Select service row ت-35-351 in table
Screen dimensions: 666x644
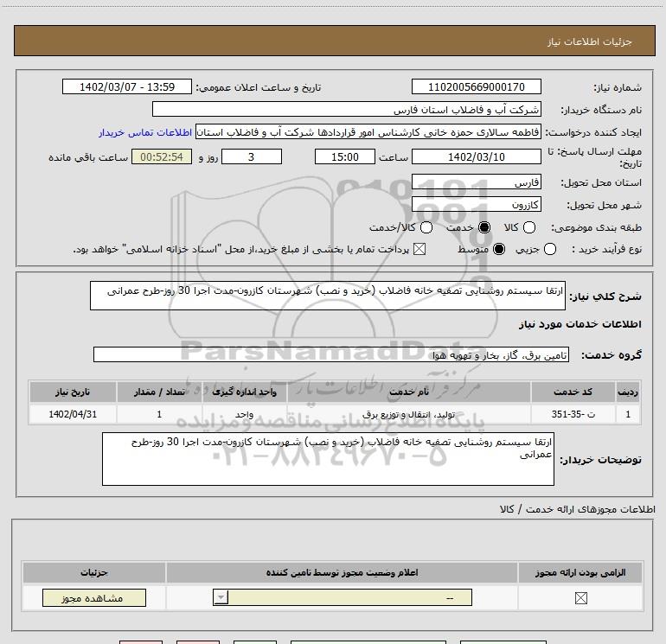pos(334,414)
